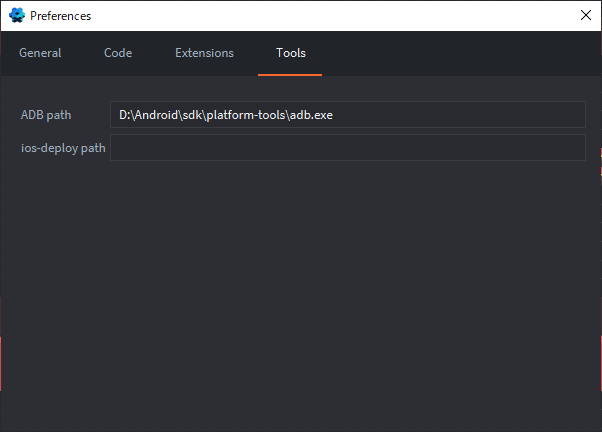Click the Defold app icon in title bar

pos(17,15)
